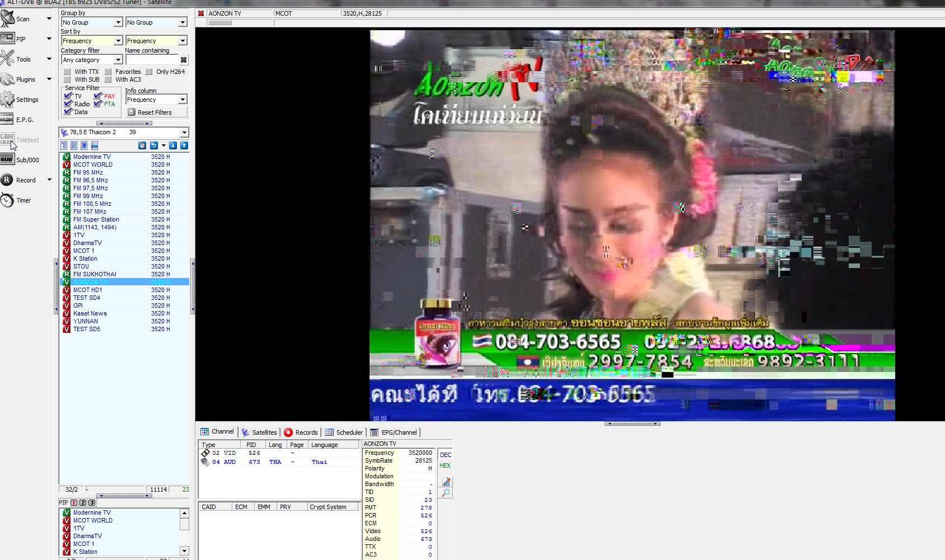The width and height of the screenshot is (945, 560).
Task: Select Kaset News channel in the list
Action: pyautogui.click(x=124, y=313)
